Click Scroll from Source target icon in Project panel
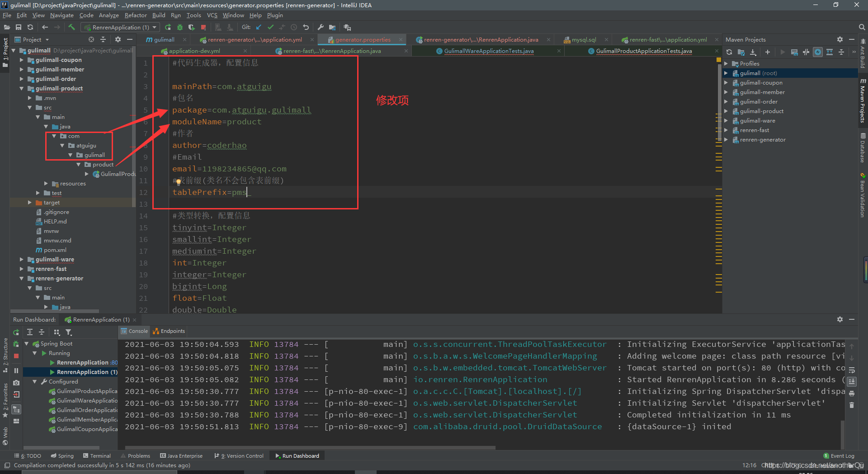The width and height of the screenshot is (868, 474). point(91,39)
